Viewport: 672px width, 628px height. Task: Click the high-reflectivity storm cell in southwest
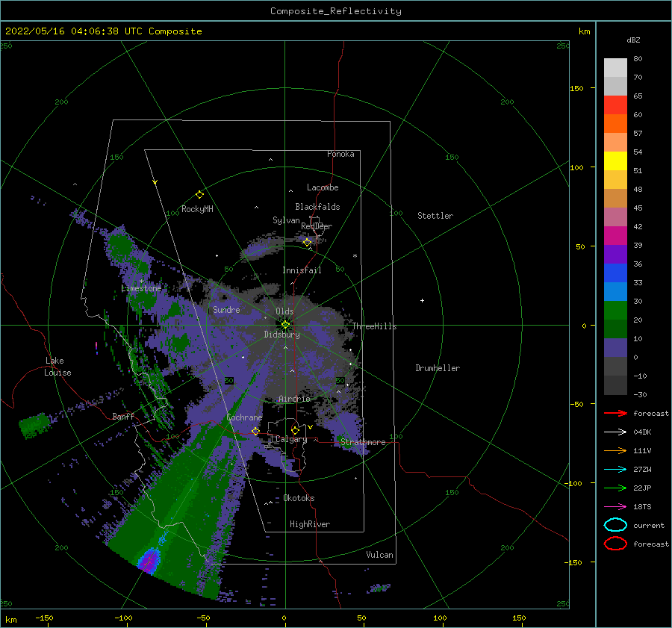149,560
